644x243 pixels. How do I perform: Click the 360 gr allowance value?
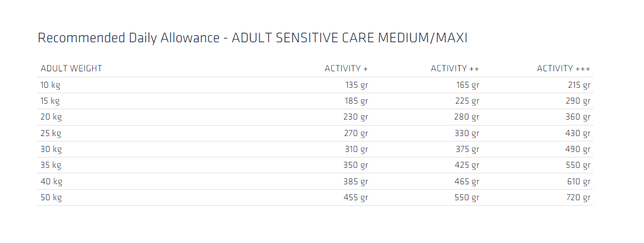tap(578, 117)
